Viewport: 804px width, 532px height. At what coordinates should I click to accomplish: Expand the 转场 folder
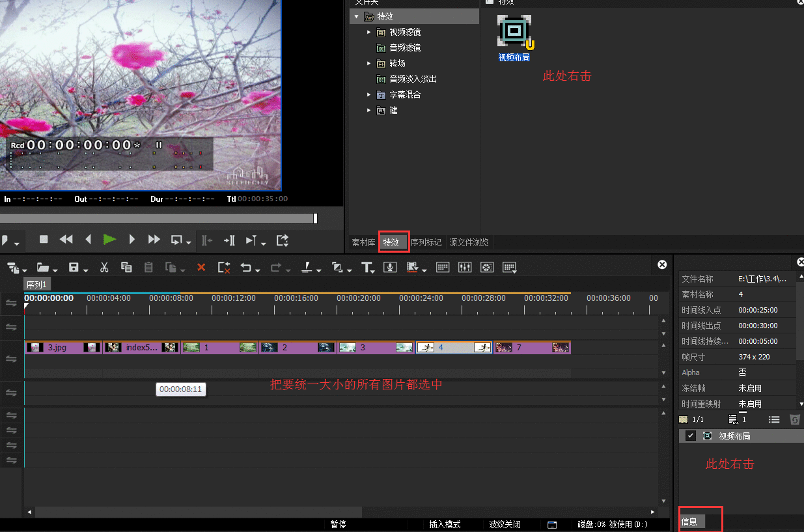point(368,63)
